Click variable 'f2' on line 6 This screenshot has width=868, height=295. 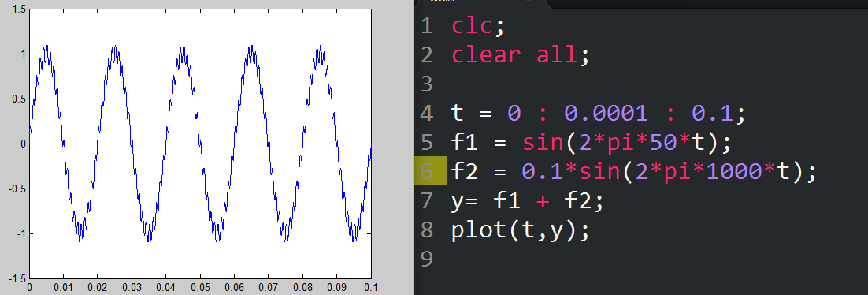pyautogui.click(x=465, y=171)
